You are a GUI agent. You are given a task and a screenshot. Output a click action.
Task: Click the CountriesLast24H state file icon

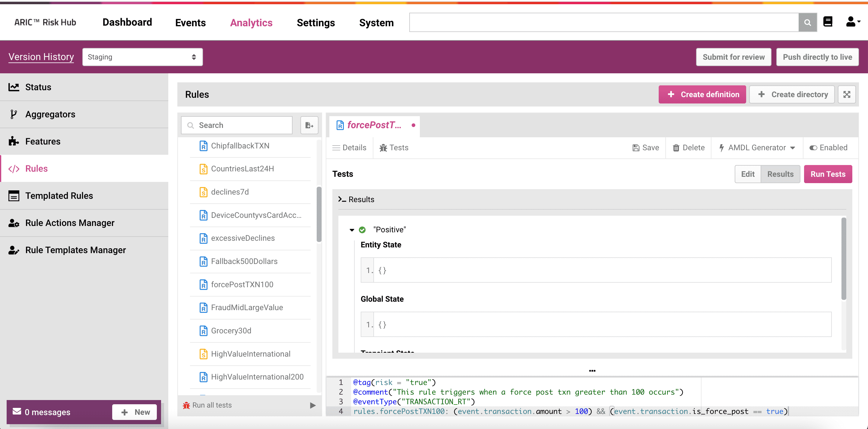(x=204, y=169)
